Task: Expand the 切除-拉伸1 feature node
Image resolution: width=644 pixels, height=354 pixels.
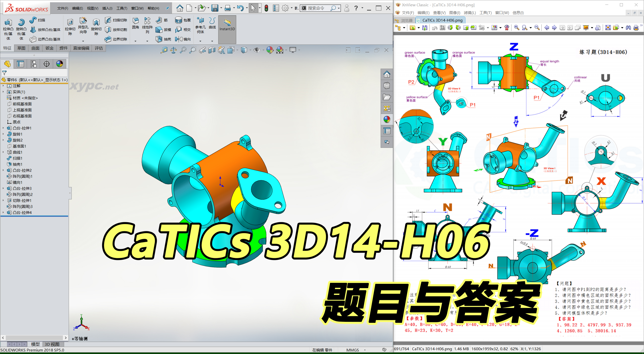Action: 3,200
